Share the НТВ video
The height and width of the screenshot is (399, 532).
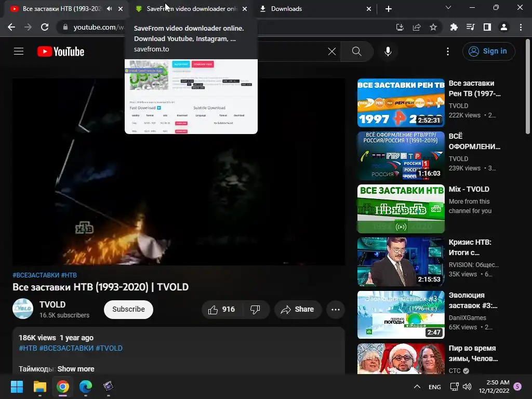click(298, 310)
